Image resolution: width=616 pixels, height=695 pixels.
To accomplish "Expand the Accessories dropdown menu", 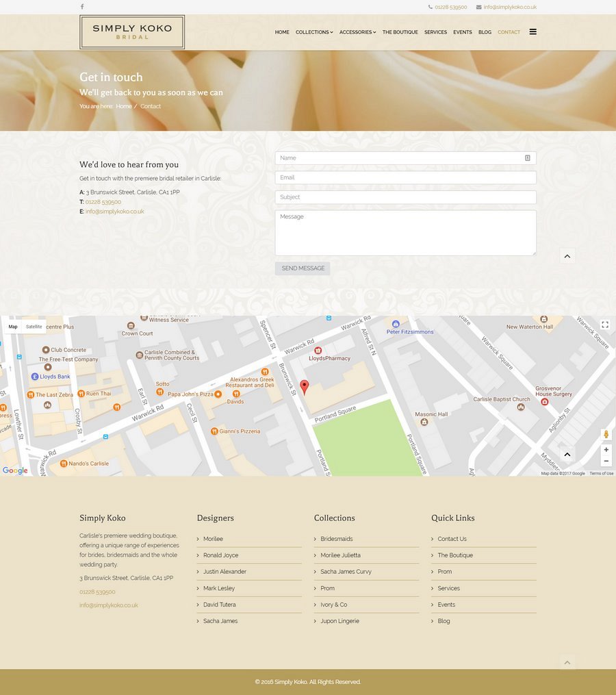I will click(357, 32).
